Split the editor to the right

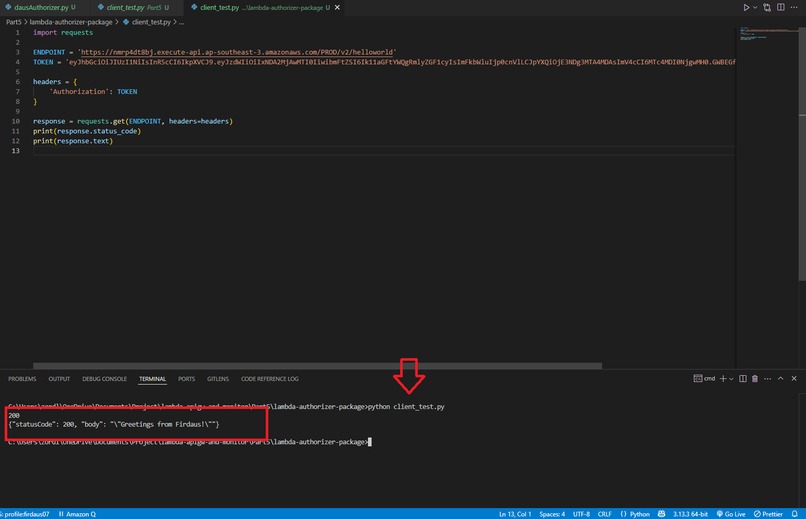(x=781, y=7)
